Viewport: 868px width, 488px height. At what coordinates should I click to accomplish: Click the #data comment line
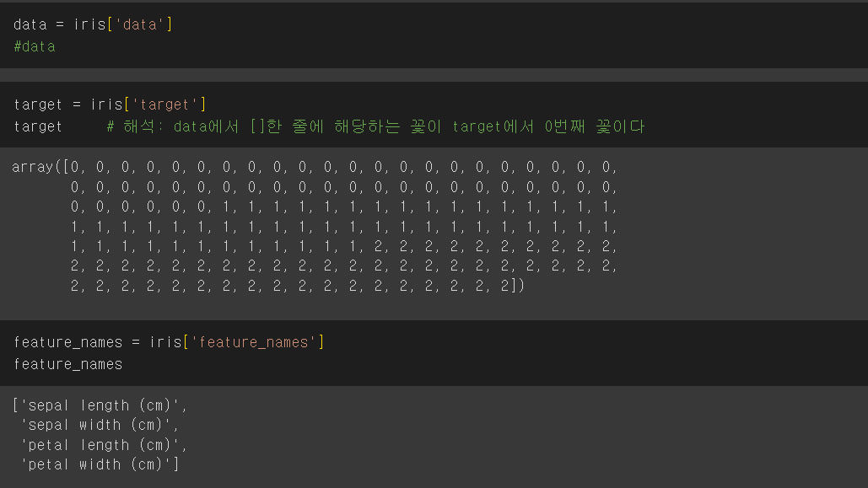(x=35, y=46)
